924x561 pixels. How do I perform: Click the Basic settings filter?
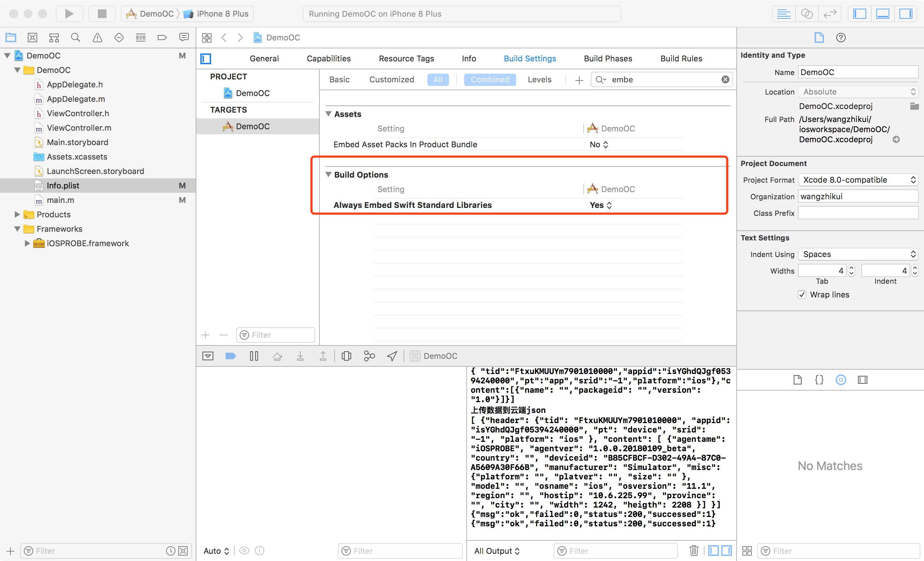click(339, 79)
